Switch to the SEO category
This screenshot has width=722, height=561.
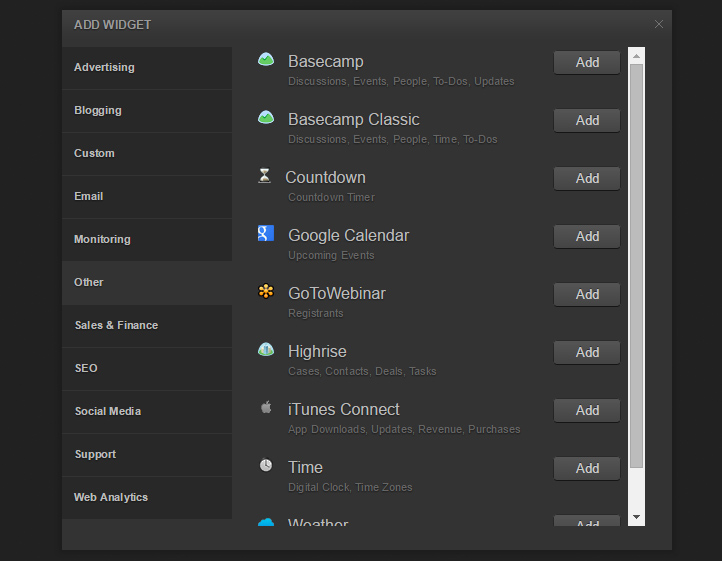[x=147, y=369]
